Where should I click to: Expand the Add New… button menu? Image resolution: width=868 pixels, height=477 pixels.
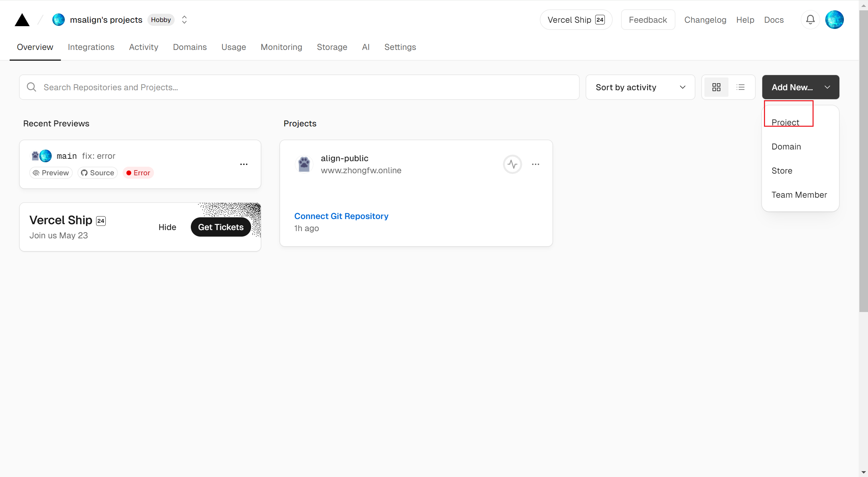point(800,87)
